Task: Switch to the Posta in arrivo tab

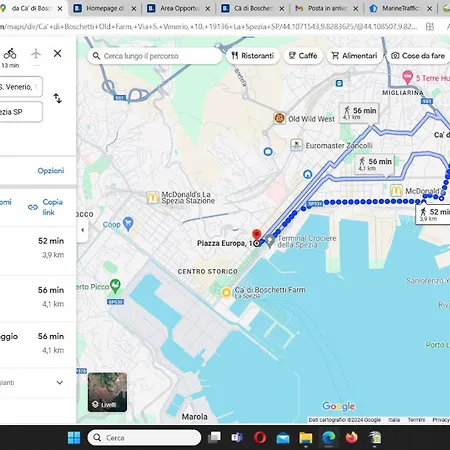Action: [x=327, y=8]
